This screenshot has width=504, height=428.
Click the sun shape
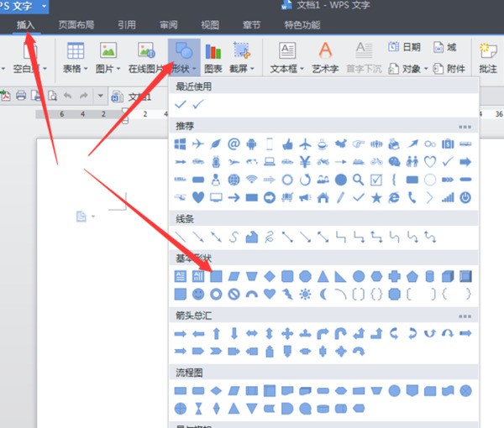pos(306,294)
